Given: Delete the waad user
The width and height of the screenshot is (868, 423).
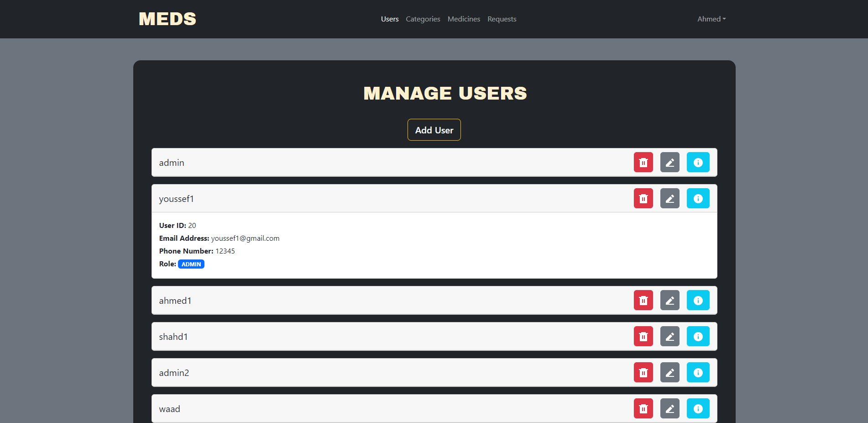Looking at the screenshot, I should coord(643,408).
